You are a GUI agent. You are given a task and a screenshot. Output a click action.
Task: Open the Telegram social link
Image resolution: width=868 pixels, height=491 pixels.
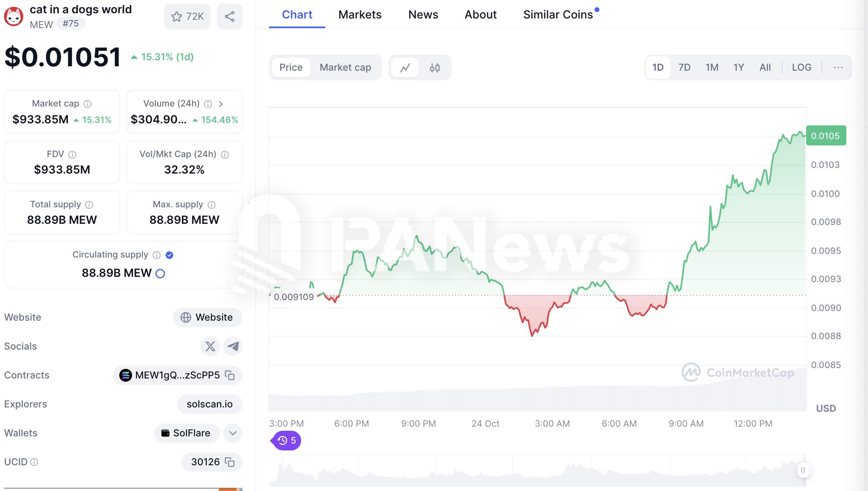233,346
